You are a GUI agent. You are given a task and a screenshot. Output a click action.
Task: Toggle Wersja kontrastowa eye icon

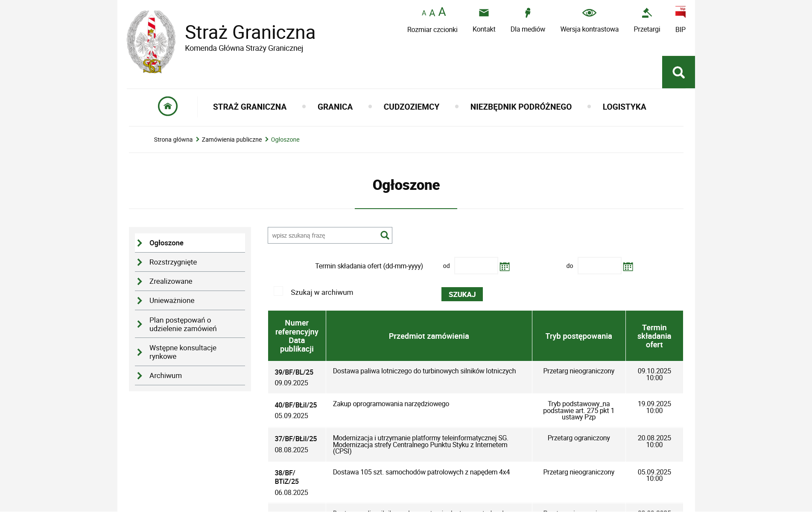click(x=589, y=13)
